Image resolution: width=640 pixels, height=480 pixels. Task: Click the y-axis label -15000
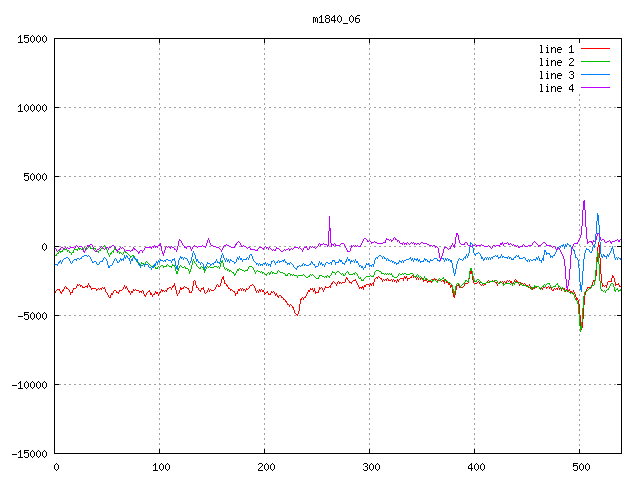[x=29, y=454]
